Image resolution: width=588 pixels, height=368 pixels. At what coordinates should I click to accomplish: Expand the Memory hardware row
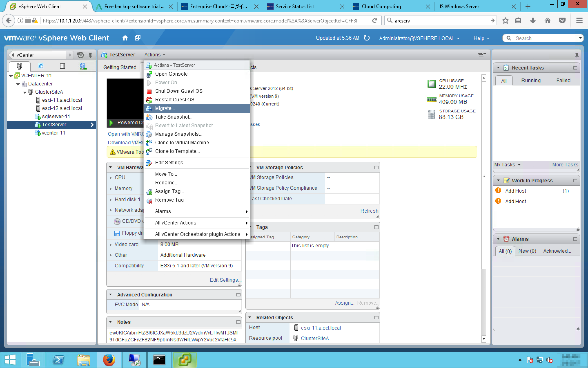[x=110, y=189]
